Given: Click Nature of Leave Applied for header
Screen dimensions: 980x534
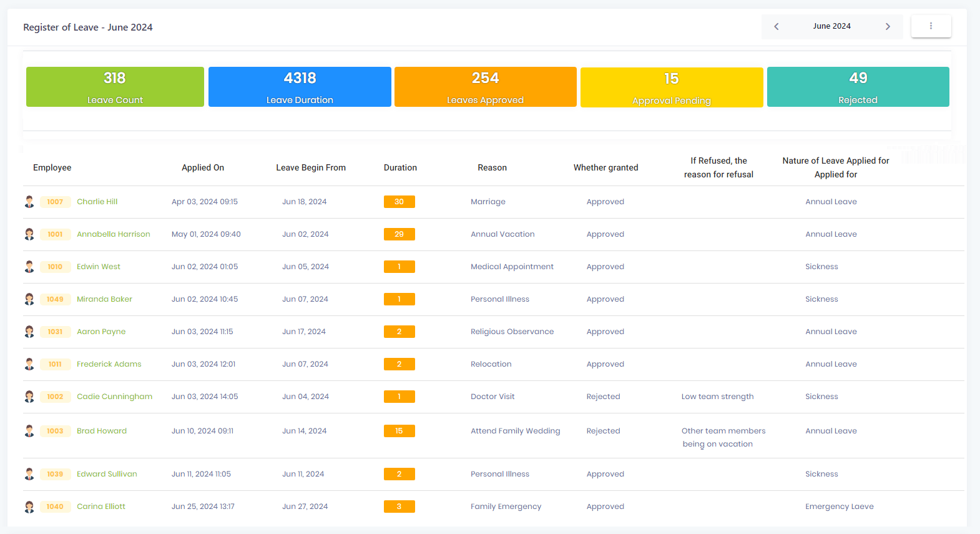Looking at the screenshot, I should tap(836, 167).
